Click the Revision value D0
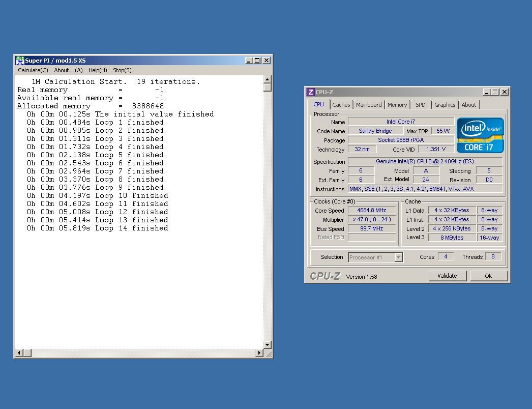532x409 pixels. pyautogui.click(x=489, y=180)
